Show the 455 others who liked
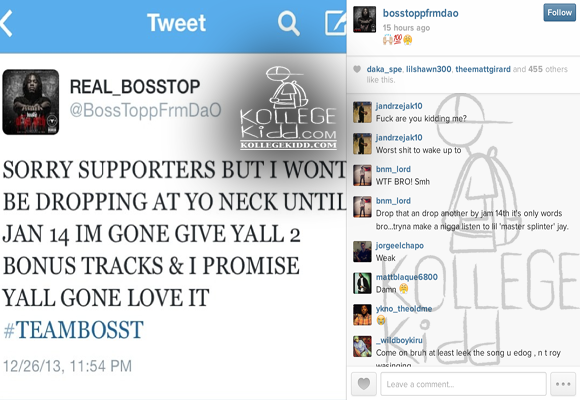This screenshot has height=400, width=580. 547,69
